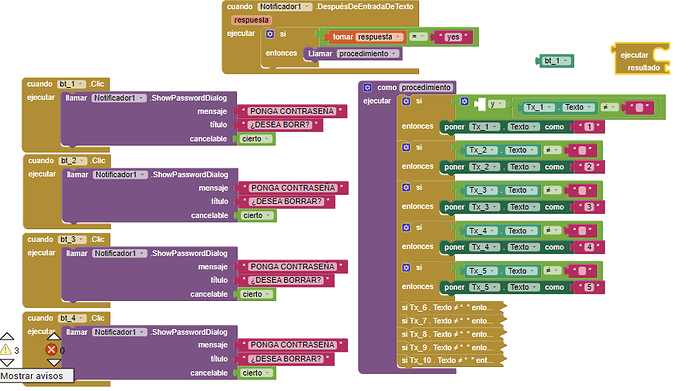Open gear icon on Tx_3 si block
This screenshot has width=690, height=391.
406,187
